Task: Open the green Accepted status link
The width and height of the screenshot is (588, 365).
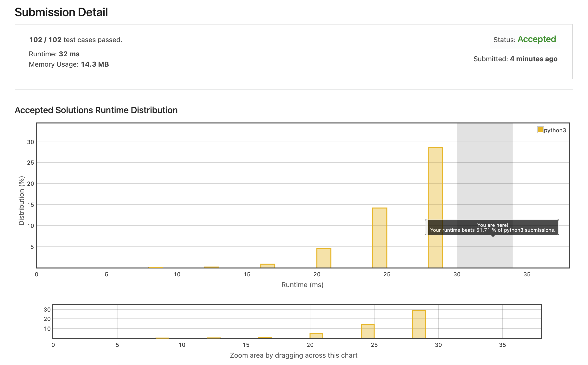Action: 537,39
